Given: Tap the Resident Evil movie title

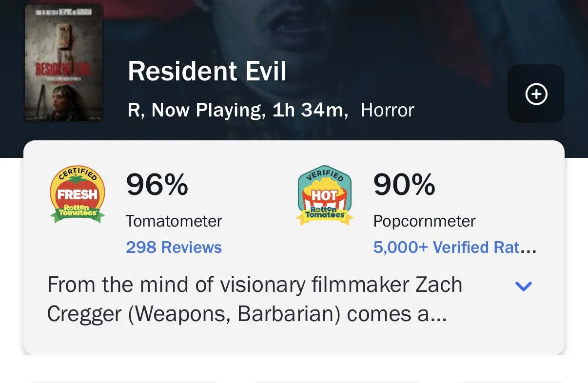Looking at the screenshot, I should [207, 72].
